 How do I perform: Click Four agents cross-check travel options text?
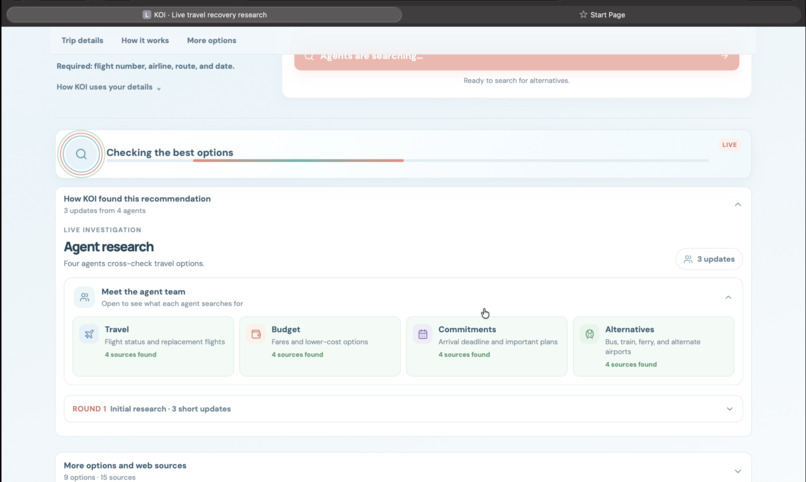(x=134, y=264)
